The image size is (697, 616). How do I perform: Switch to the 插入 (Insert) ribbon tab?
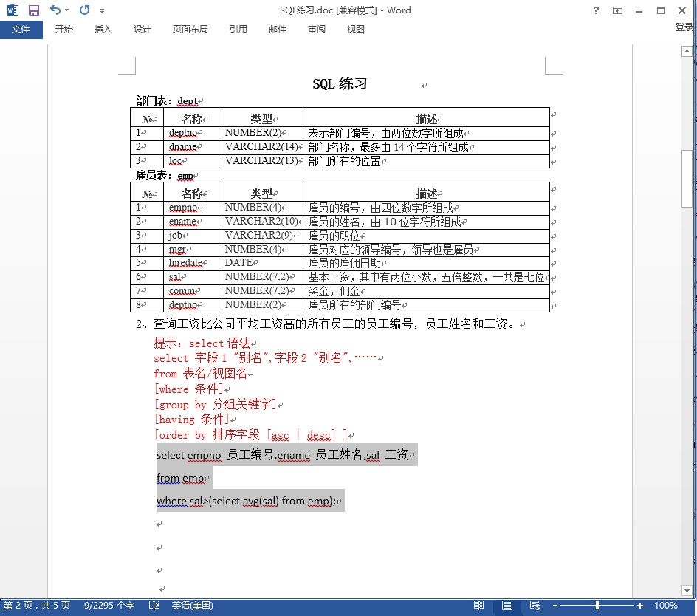point(103,30)
